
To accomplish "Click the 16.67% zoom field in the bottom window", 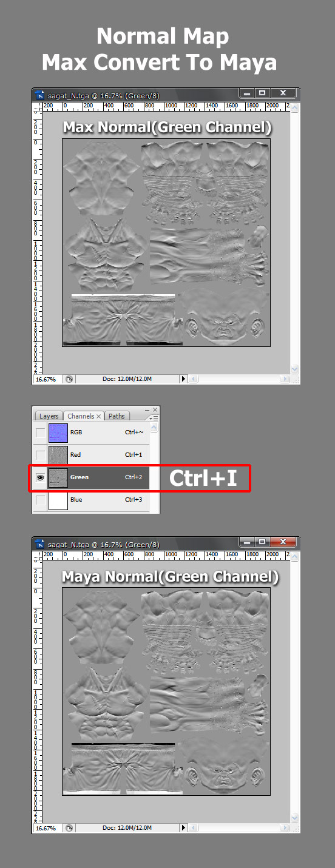I will [47, 828].
